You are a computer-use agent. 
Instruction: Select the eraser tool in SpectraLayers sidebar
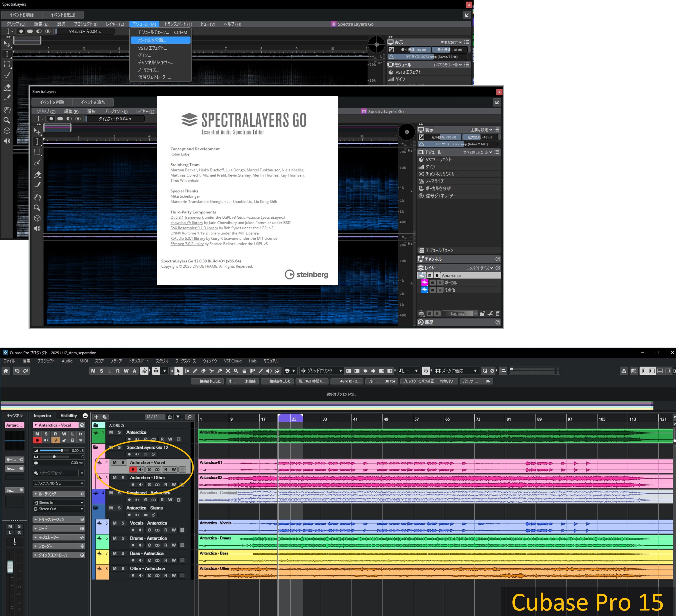pos(37,175)
